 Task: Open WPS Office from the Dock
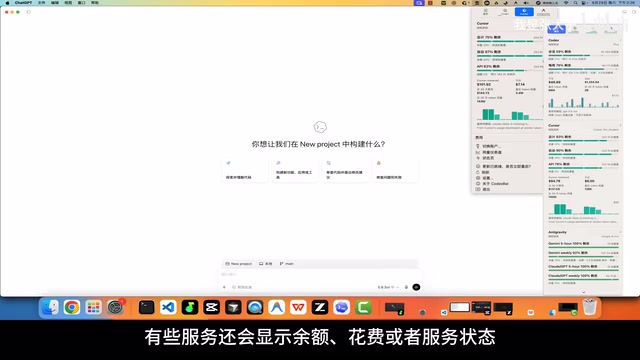298,307
